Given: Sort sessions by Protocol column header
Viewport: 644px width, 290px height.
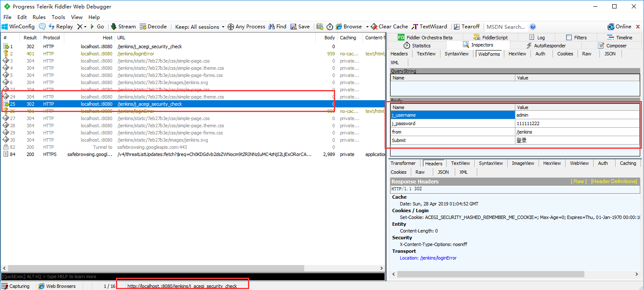Looking at the screenshot, I should [x=52, y=38].
